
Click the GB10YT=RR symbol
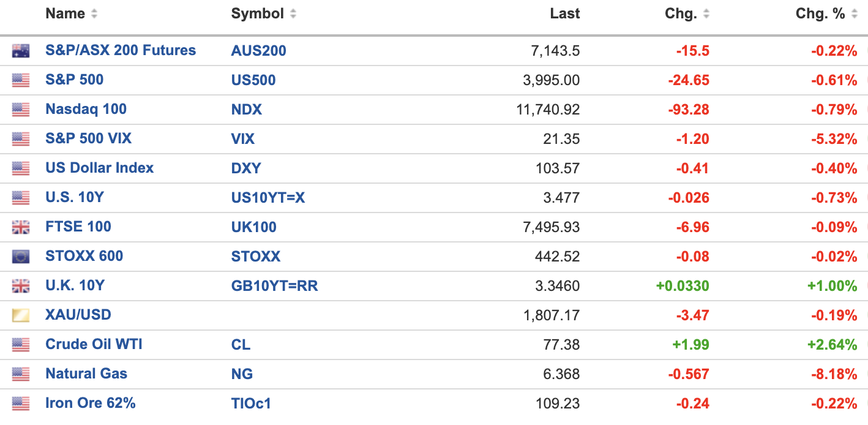coord(274,286)
